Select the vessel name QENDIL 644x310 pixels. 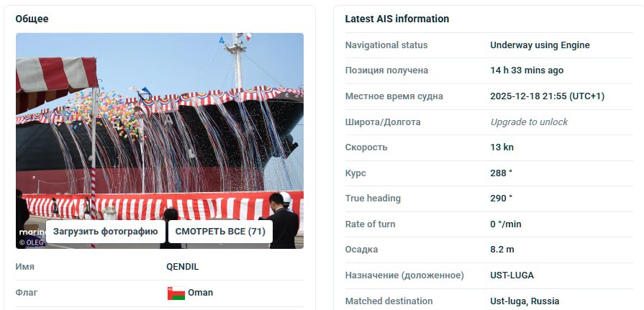182,266
